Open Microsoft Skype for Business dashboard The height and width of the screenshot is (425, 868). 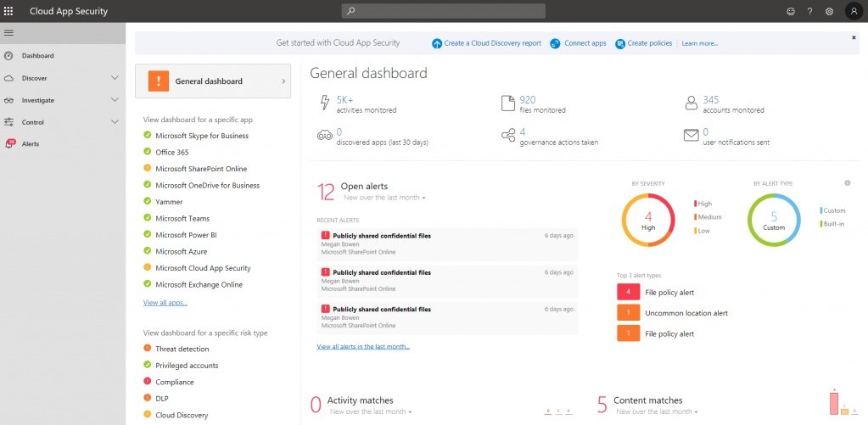(202, 136)
